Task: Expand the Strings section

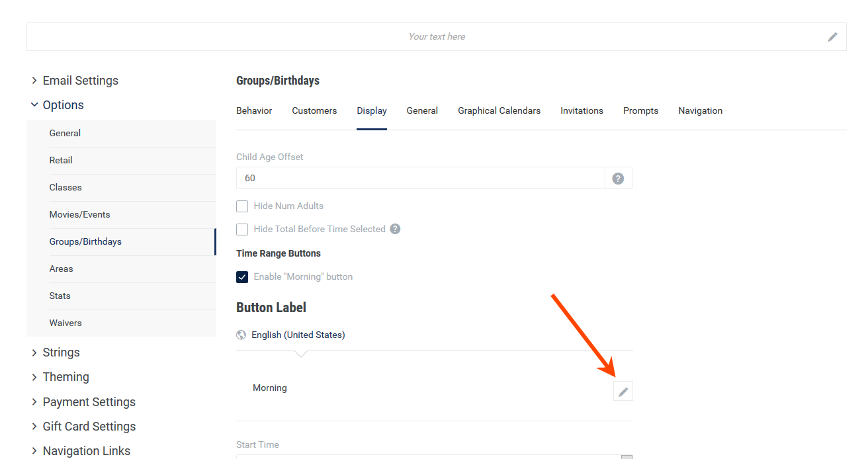Action: (x=56, y=353)
